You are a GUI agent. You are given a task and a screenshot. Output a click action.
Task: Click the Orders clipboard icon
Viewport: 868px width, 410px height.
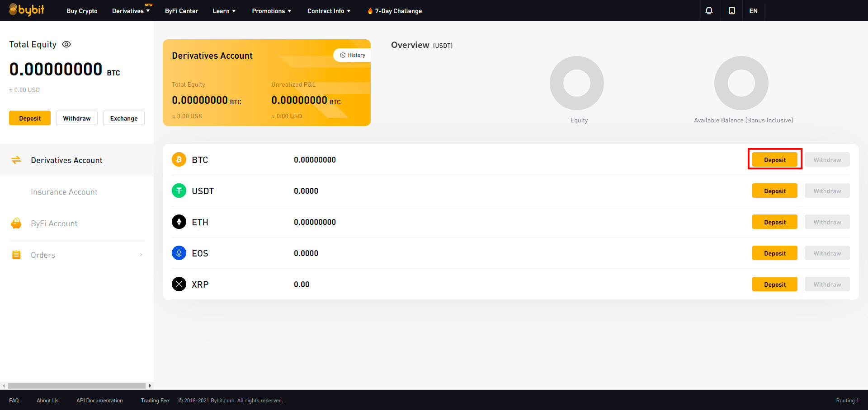(x=16, y=255)
